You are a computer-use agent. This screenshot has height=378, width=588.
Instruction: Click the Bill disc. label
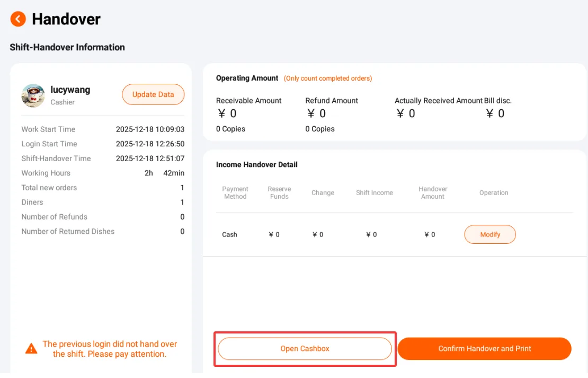[x=497, y=101]
